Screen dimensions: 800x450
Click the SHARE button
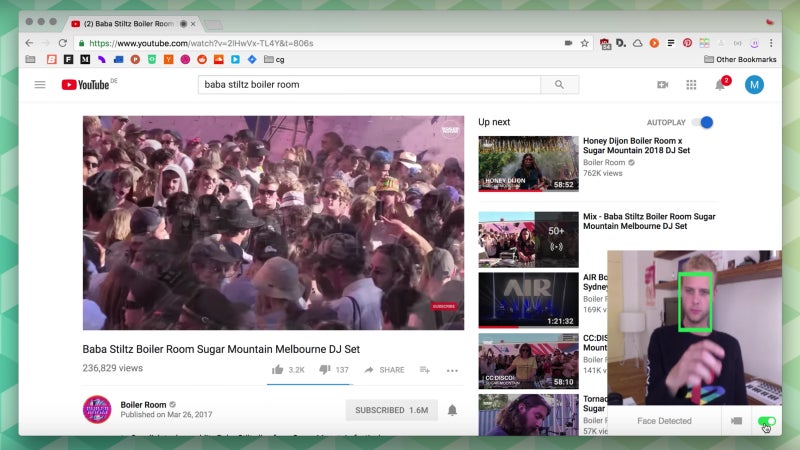[384, 370]
